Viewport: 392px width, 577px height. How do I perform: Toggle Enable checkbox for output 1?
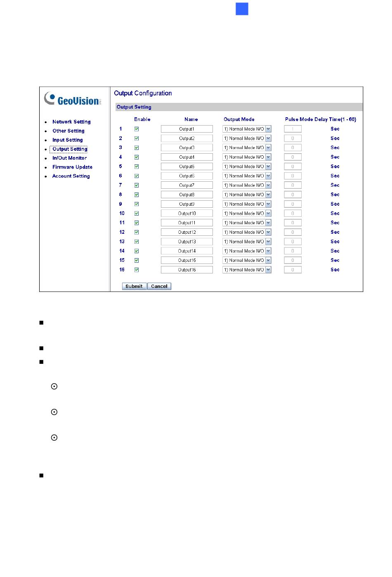(x=137, y=129)
